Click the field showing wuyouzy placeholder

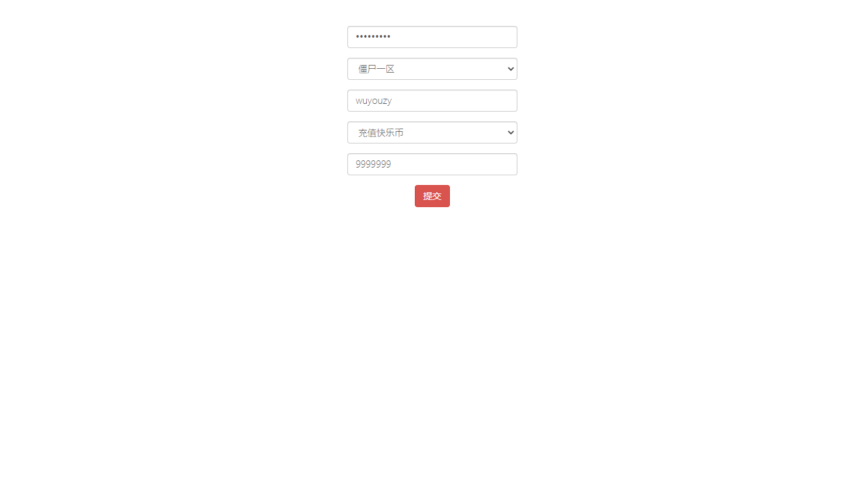tap(432, 101)
